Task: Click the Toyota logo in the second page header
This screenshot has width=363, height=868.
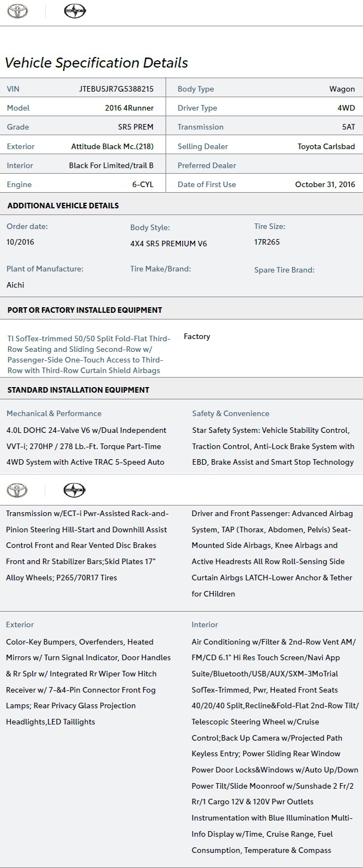Action: coord(17,490)
